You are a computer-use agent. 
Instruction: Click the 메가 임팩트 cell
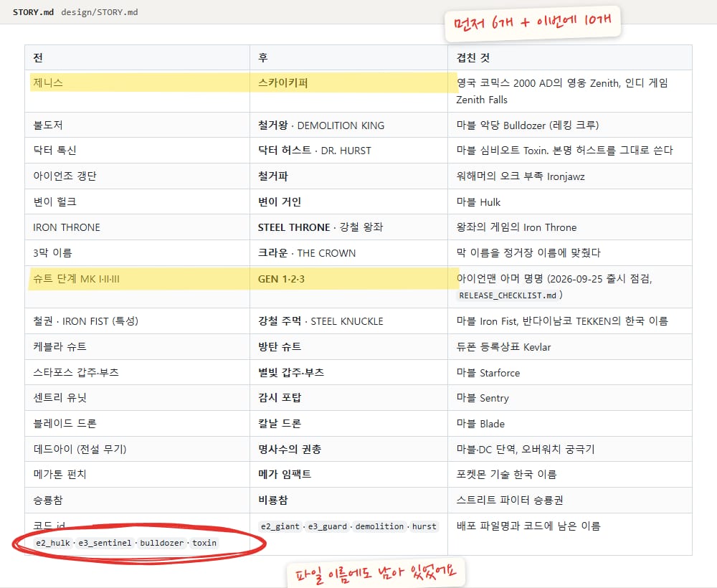(348, 474)
